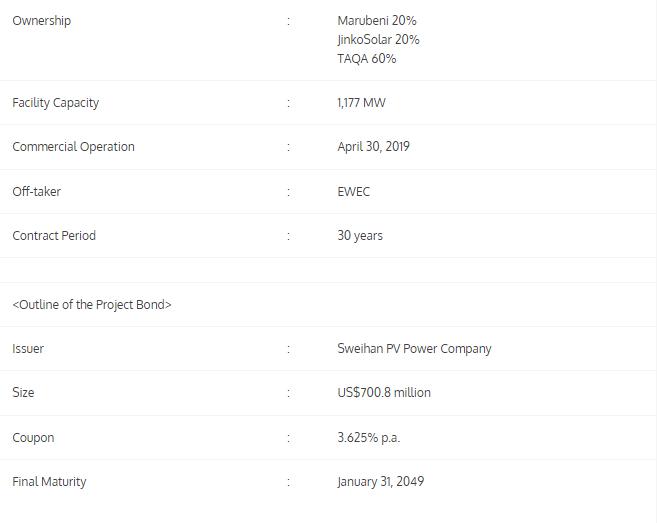The image size is (657, 523).
Task: Click the Off-taker row label
Action: [36, 192]
